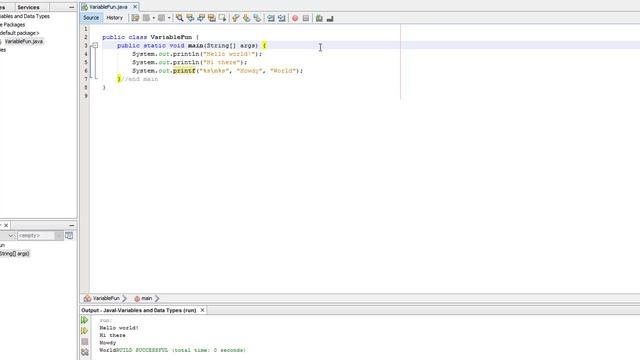Open the Navigator view dropdown
640x360 pixels.
tap(10, 236)
